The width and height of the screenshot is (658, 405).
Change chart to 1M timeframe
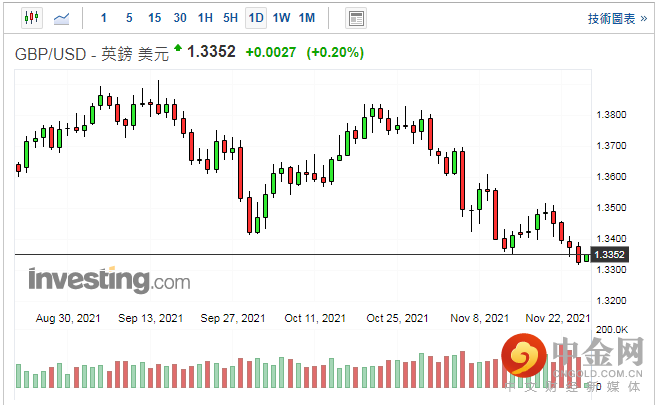(307, 18)
